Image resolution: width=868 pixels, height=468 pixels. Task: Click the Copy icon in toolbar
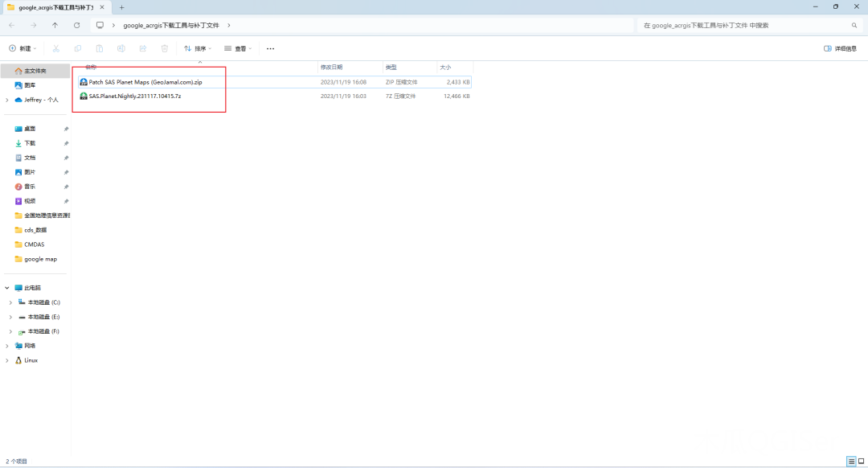pos(77,49)
